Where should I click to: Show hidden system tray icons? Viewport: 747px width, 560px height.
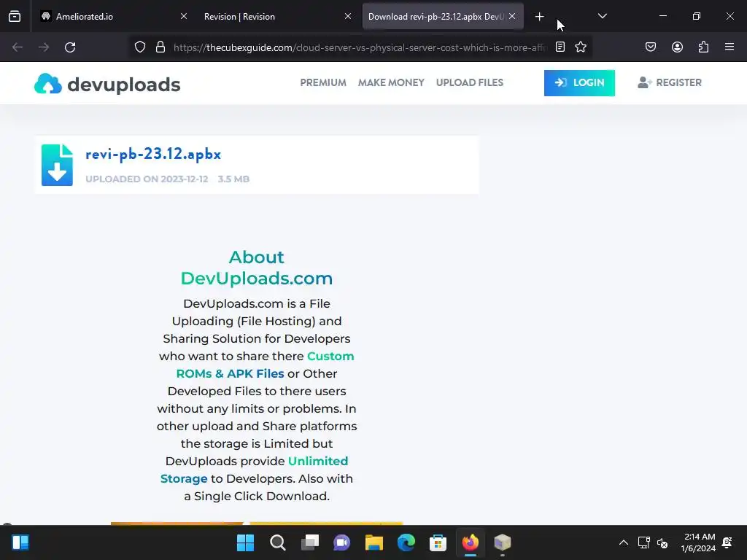623,542
